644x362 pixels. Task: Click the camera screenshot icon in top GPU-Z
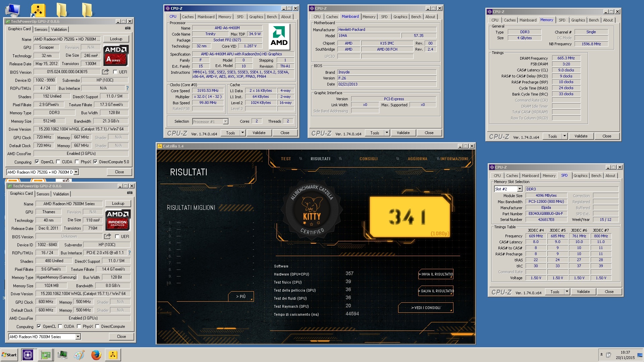(x=127, y=28)
